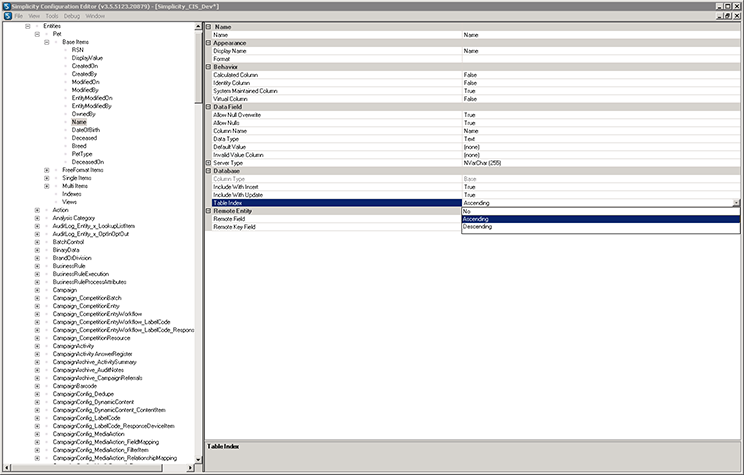The height and width of the screenshot is (475, 744).
Task: Expand the Single Items node
Action: pyautogui.click(x=46, y=178)
